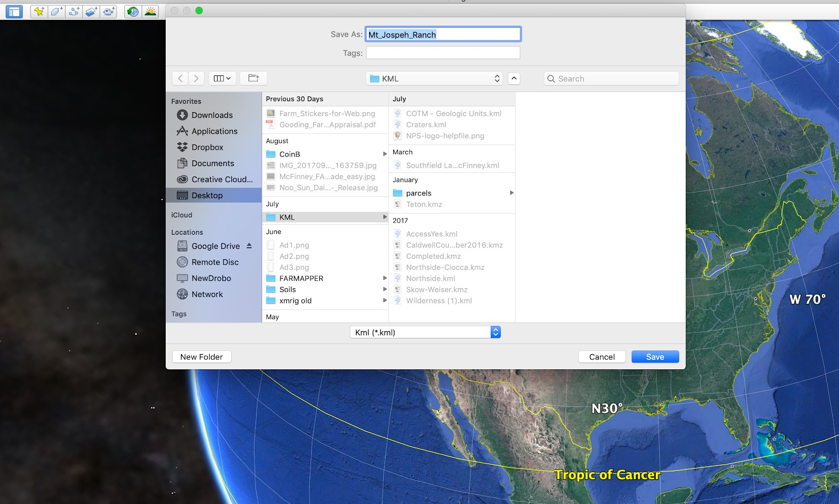Click the Tropic of Cancer map label
This screenshot has width=839, height=504.
click(x=607, y=475)
